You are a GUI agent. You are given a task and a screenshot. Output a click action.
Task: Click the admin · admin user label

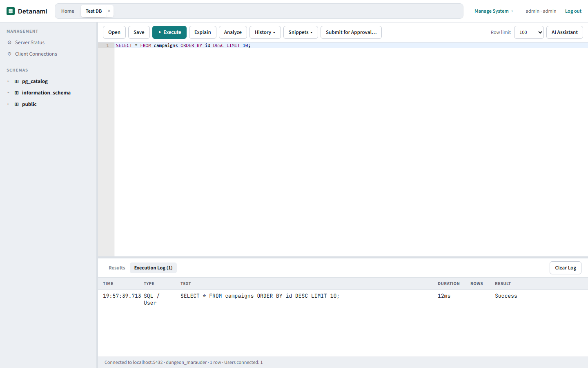(541, 11)
